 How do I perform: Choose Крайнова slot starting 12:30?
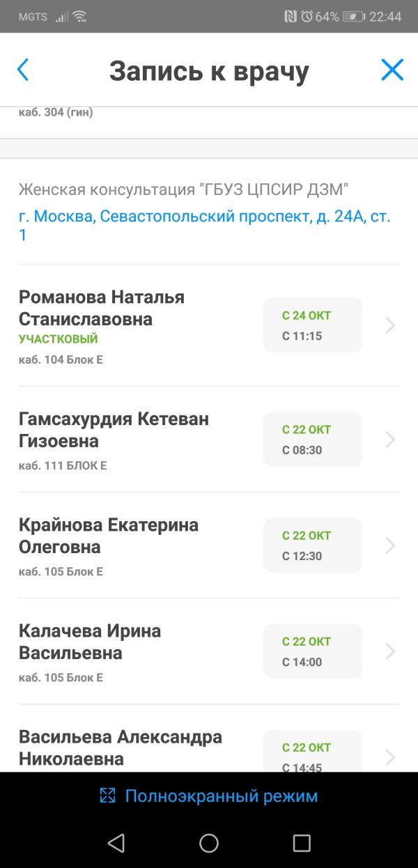click(x=312, y=545)
